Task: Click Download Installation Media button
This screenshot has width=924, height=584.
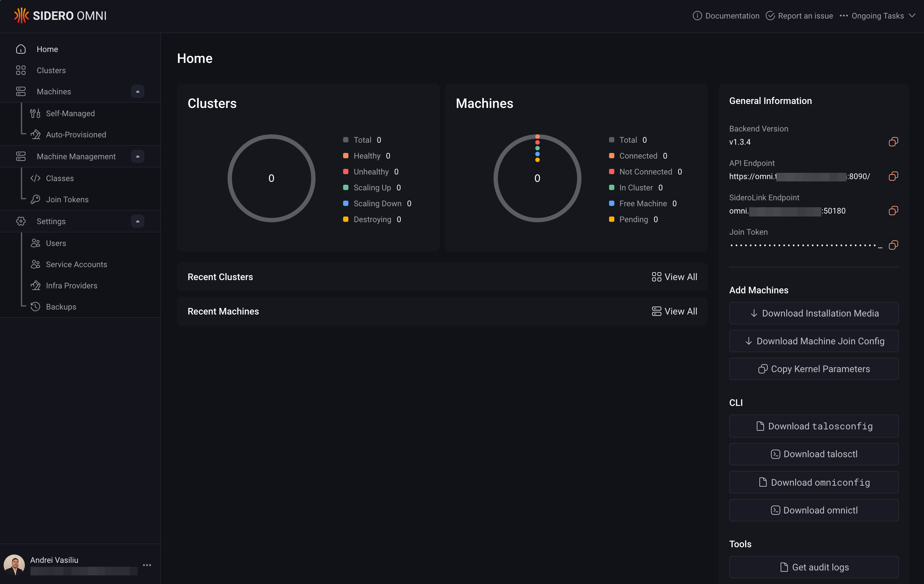Action: (x=813, y=314)
